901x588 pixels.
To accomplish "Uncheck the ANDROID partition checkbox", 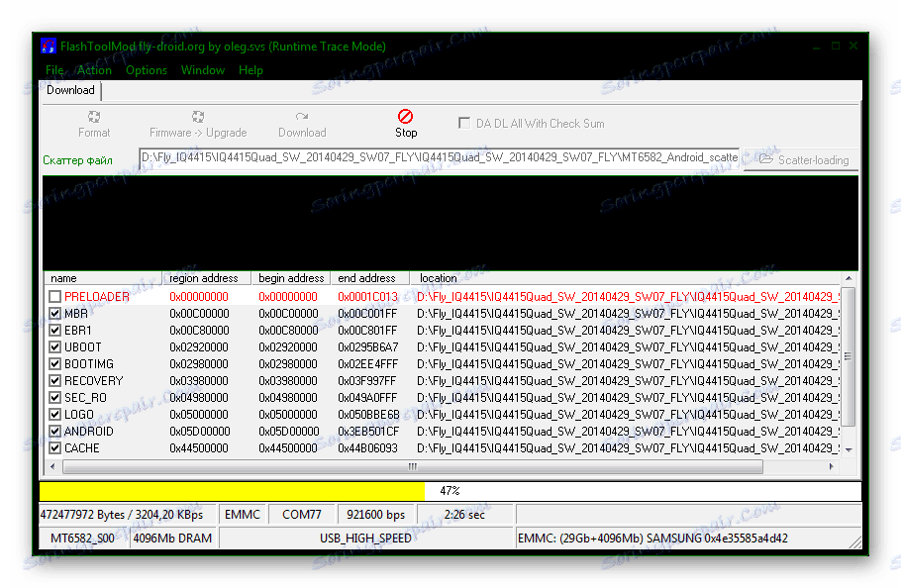I will coord(55,432).
